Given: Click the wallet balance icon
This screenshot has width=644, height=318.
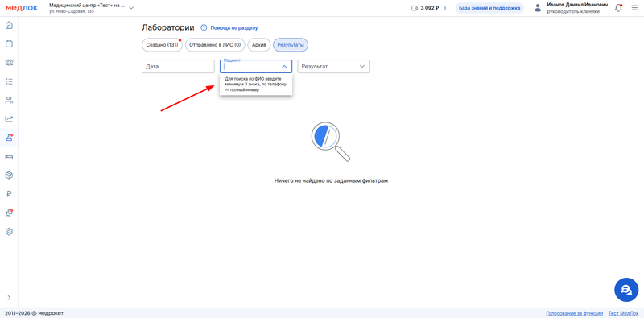Looking at the screenshot, I should coord(415,8).
